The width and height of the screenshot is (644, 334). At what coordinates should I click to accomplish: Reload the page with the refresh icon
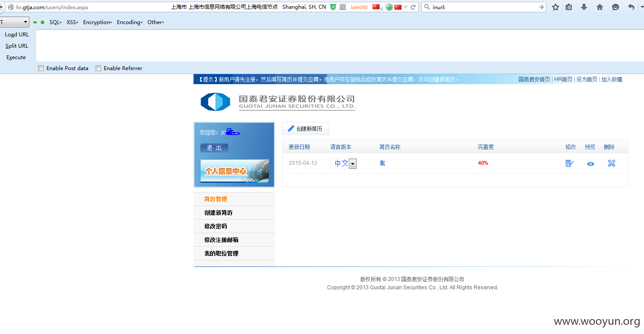click(x=413, y=7)
